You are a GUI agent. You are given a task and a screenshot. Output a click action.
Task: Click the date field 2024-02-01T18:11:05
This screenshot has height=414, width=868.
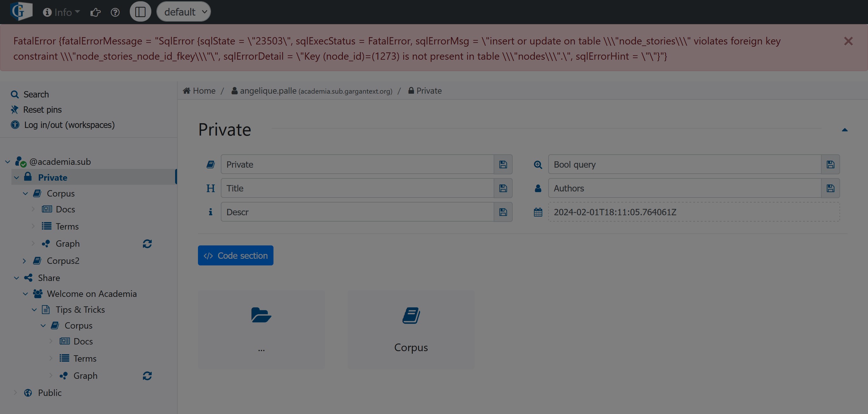694,212
